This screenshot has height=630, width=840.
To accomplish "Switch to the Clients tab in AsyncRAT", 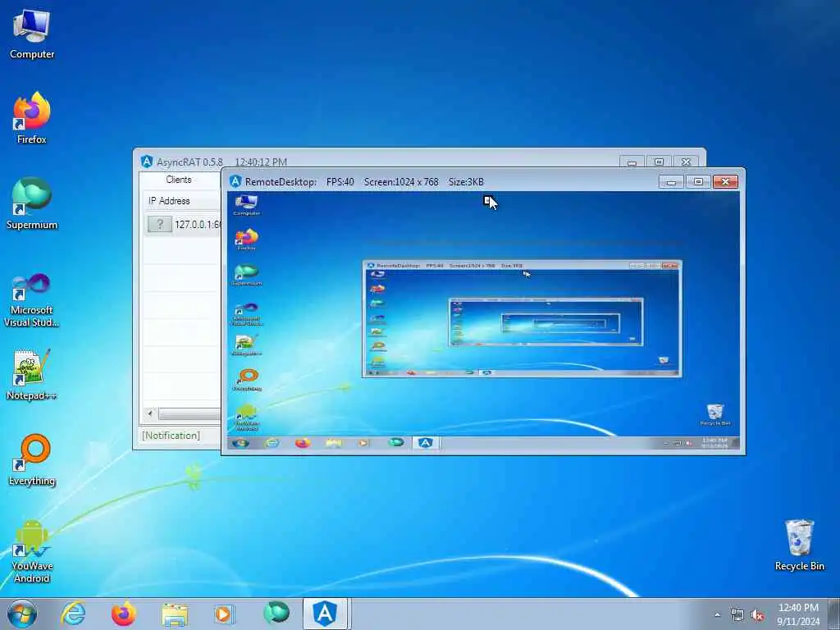I will [x=178, y=180].
